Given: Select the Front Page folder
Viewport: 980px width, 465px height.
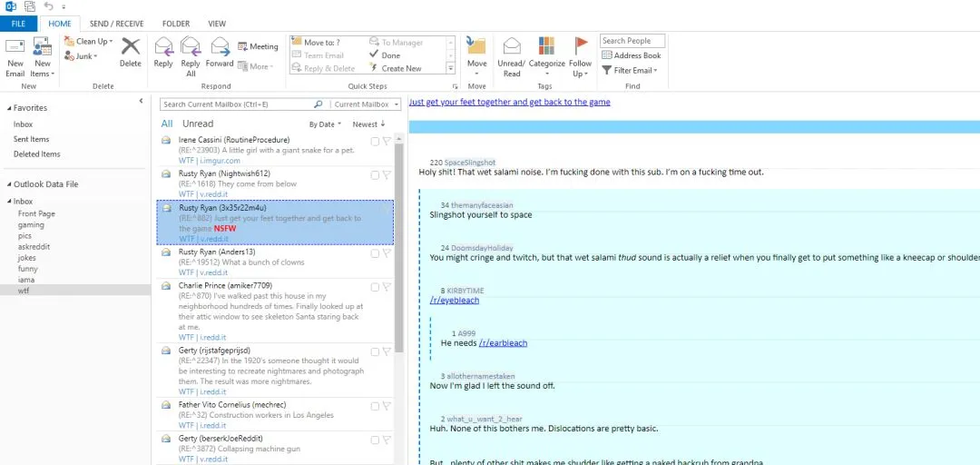Looking at the screenshot, I should [36, 213].
